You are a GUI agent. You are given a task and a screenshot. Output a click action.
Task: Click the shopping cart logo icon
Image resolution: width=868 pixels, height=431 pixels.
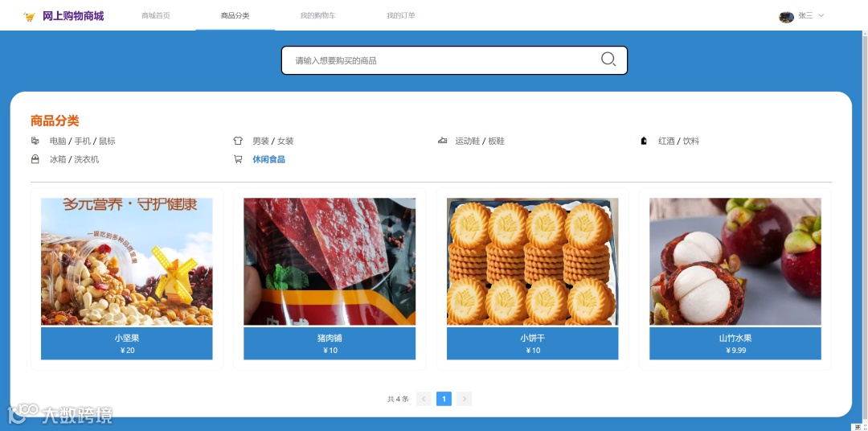coord(29,17)
